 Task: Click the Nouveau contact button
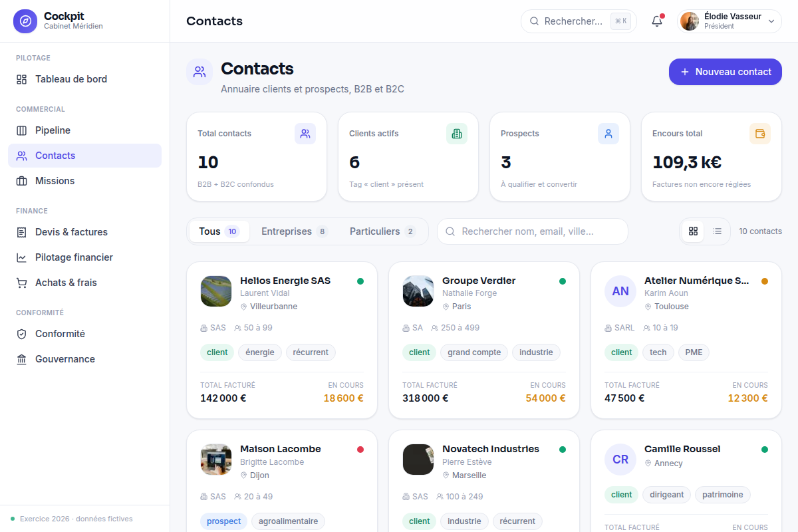point(726,72)
